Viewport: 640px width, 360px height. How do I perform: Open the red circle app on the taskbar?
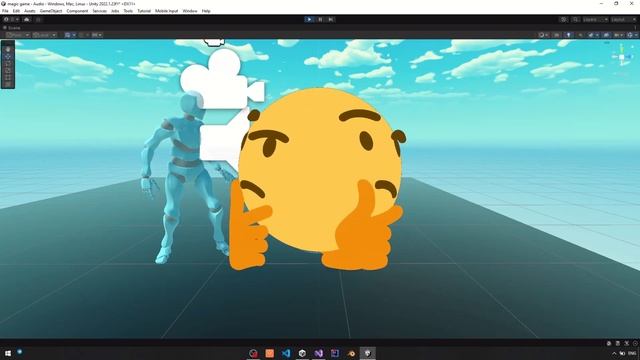tap(253, 353)
